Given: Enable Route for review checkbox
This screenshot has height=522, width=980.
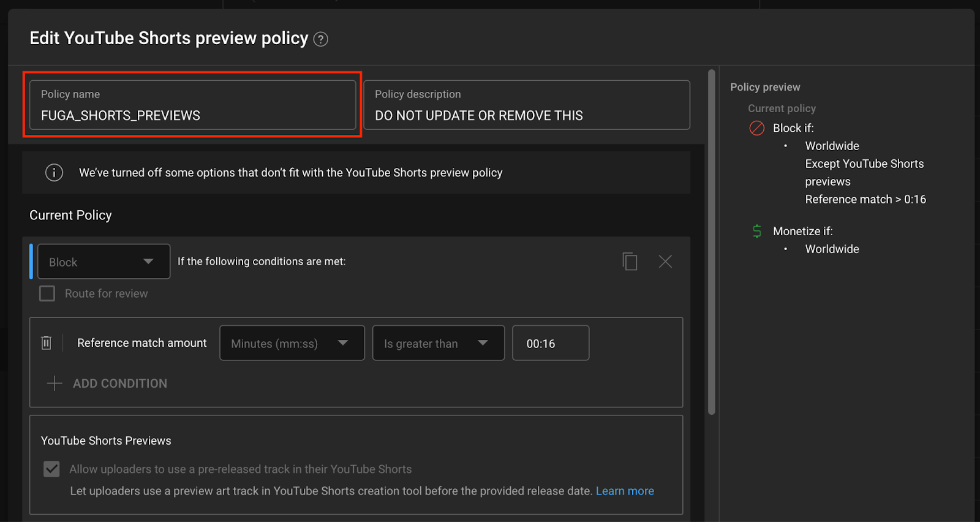Looking at the screenshot, I should pos(47,293).
